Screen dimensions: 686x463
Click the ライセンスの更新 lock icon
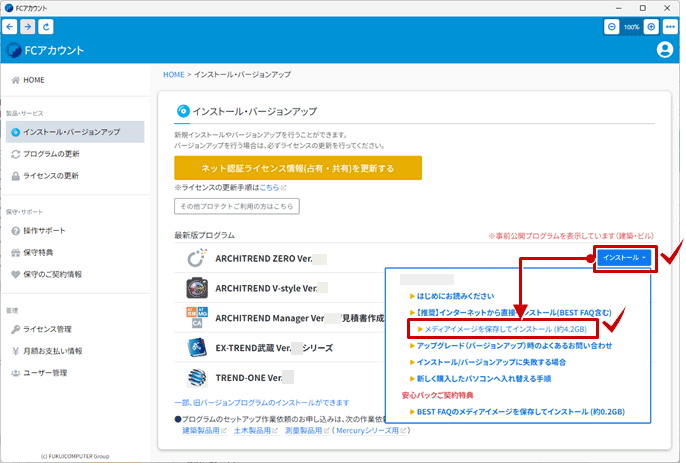[x=16, y=176]
